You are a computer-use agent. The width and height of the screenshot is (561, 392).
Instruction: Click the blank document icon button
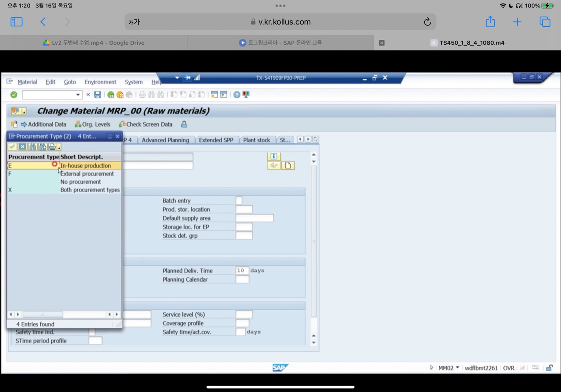coord(288,166)
